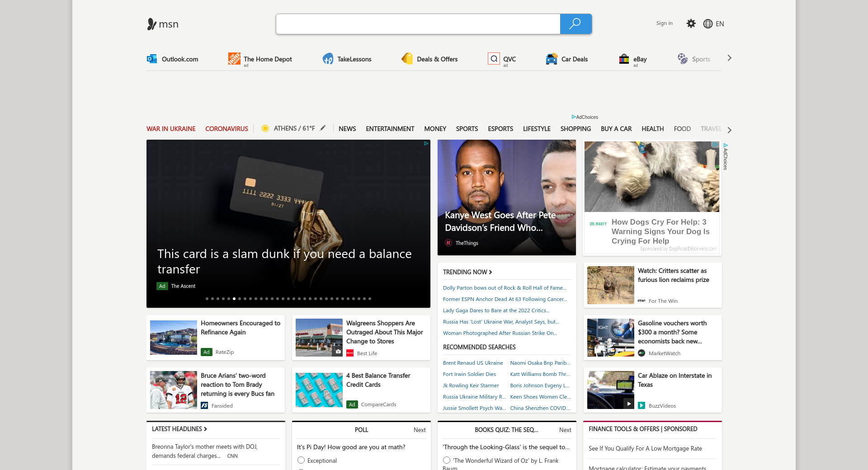868x470 pixels.
Task: Click inside the web search box
Action: click(418, 24)
